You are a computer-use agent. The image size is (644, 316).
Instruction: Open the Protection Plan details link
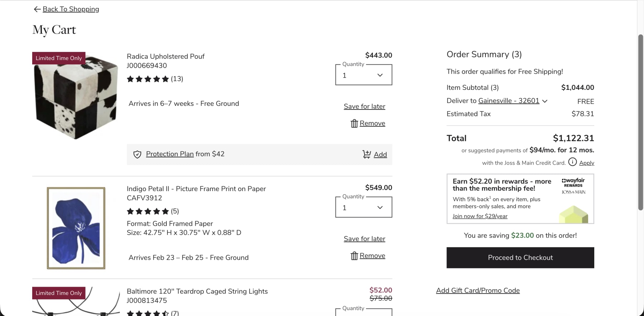pyautogui.click(x=170, y=154)
